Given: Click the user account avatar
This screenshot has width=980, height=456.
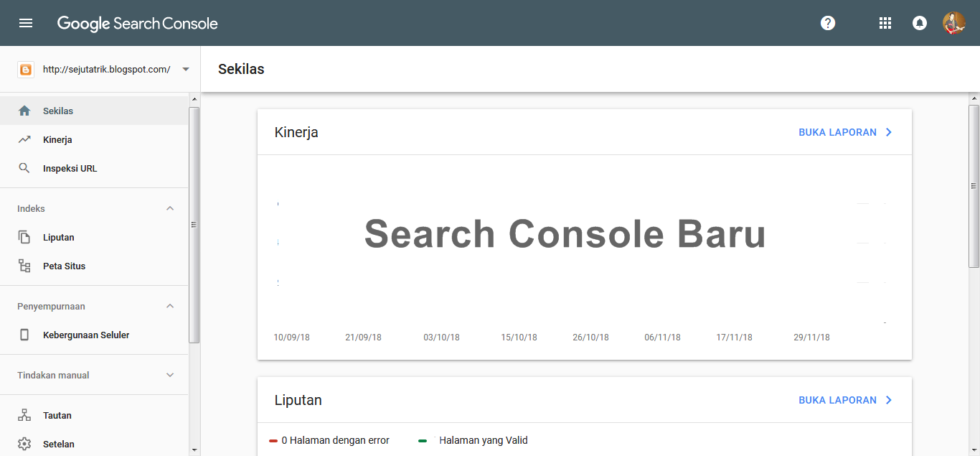Looking at the screenshot, I should click(953, 23).
